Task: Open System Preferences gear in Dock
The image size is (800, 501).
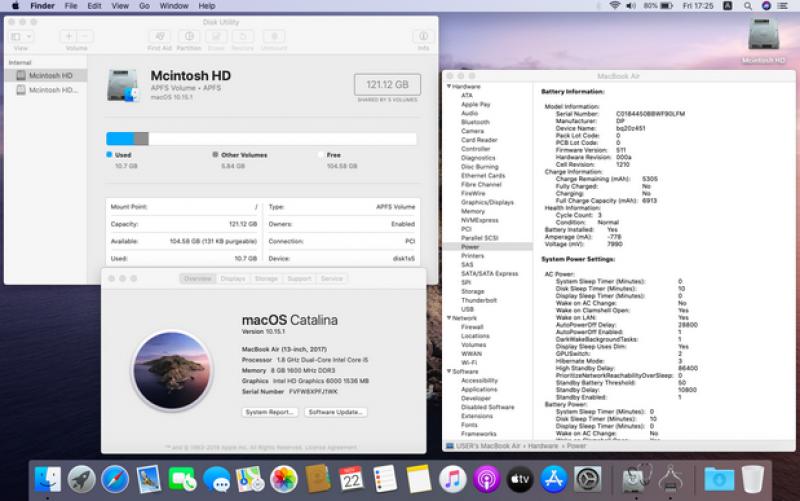Action: 587,479
